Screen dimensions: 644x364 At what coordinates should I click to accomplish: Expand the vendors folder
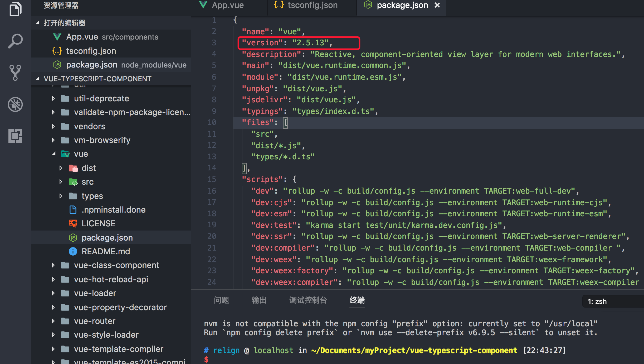(53, 126)
